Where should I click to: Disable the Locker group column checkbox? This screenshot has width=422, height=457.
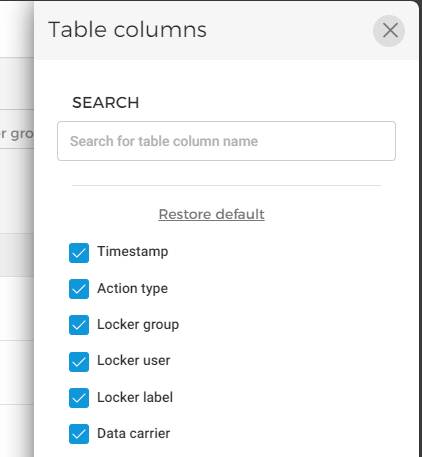[79, 325]
